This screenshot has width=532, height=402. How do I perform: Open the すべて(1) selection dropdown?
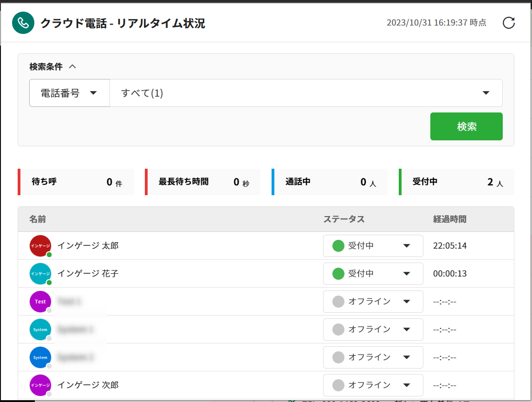click(306, 93)
